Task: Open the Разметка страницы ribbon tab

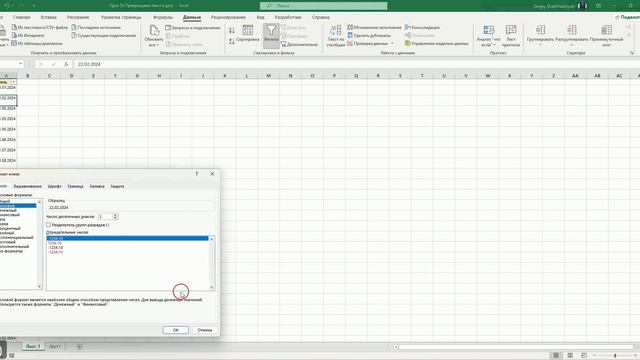Action: click(121, 17)
